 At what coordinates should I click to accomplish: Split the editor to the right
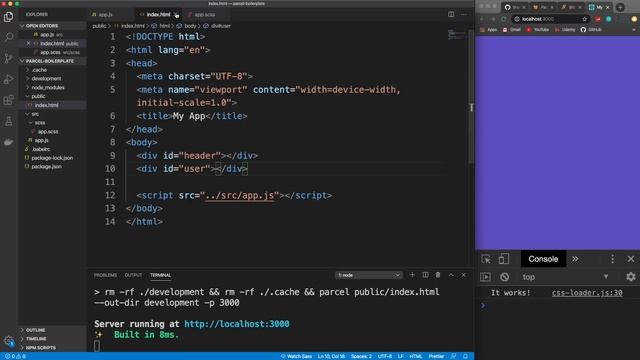pyautogui.click(x=451, y=14)
